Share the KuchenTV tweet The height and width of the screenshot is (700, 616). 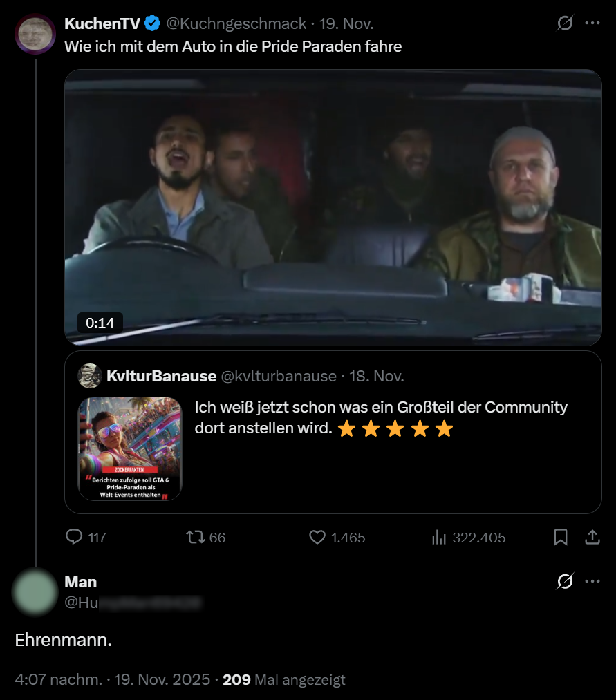pos(592,537)
